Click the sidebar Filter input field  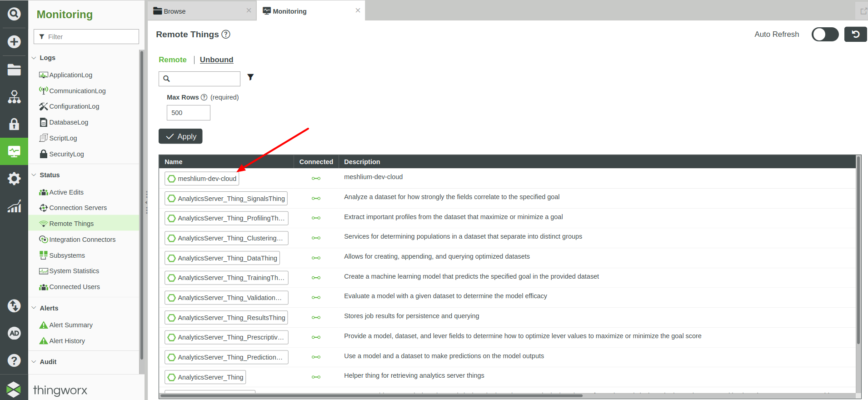pyautogui.click(x=86, y=37)
